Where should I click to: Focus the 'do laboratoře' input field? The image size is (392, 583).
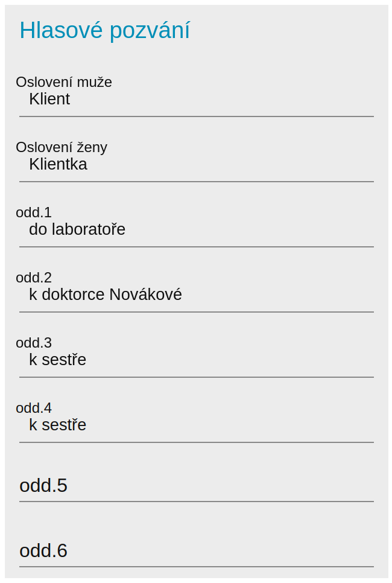(196, 230)
